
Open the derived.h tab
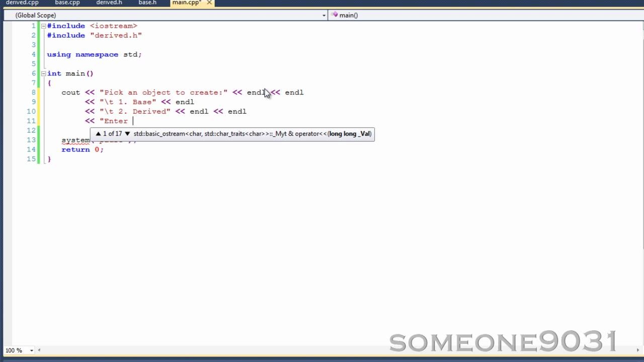[109, 3]
